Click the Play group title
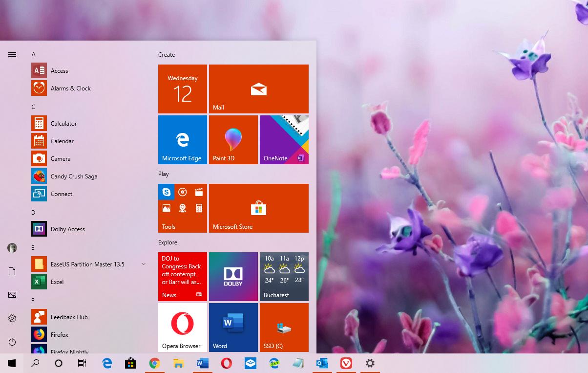Image resolution: width=588 pixels, height=373 pixels. 164,174
